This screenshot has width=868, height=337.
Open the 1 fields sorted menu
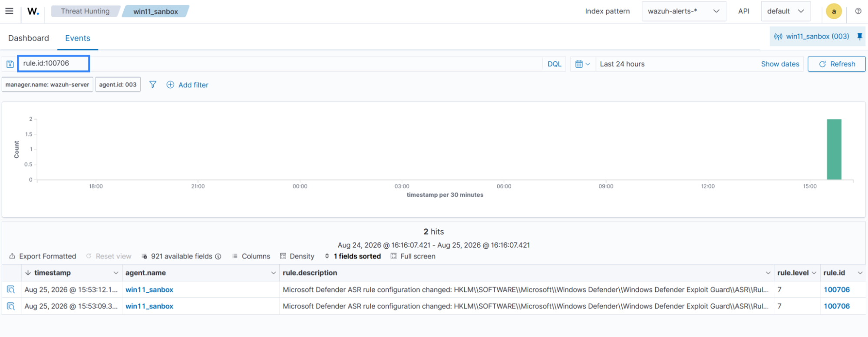click(353, 256)
